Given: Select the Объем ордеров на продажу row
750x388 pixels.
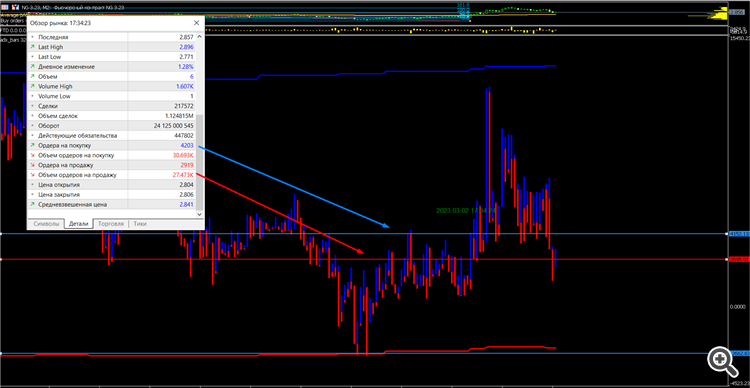Looking at the screenshot, I should [x=112, y=175].
